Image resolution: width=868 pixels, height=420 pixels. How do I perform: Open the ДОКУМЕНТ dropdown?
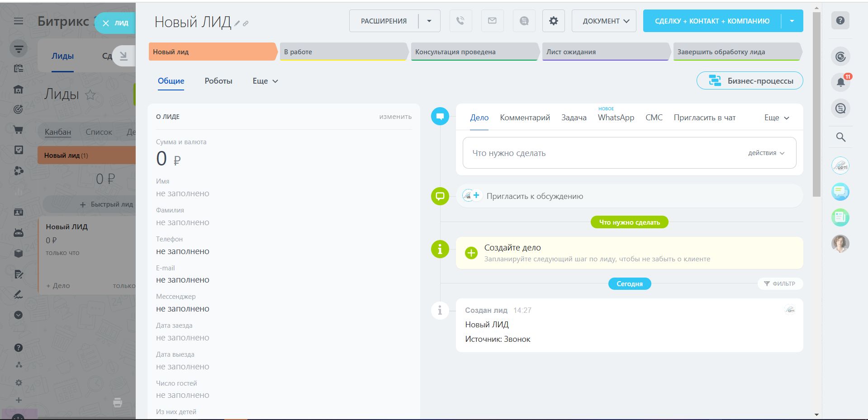[604, 21]
